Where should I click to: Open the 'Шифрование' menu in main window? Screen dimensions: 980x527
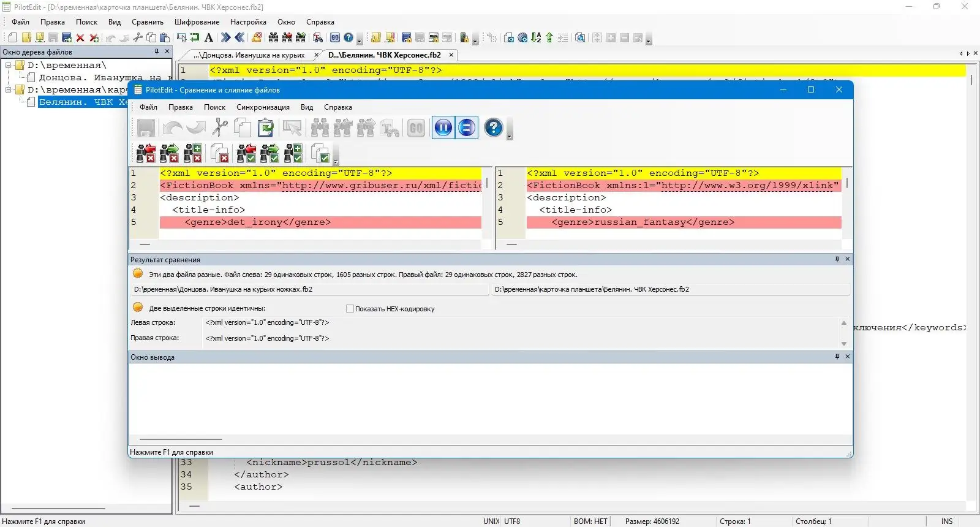tap(197, 22)
